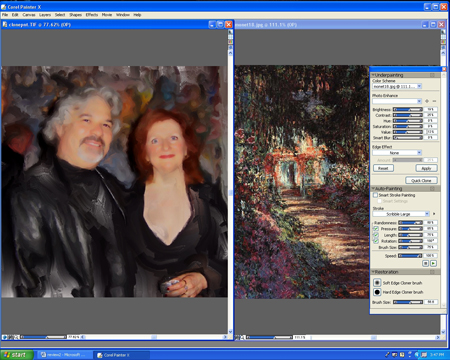Start auto-painting with the play button
Image resolution: width=450 pixels, height=360 pixels.
(x=433, y=263)
